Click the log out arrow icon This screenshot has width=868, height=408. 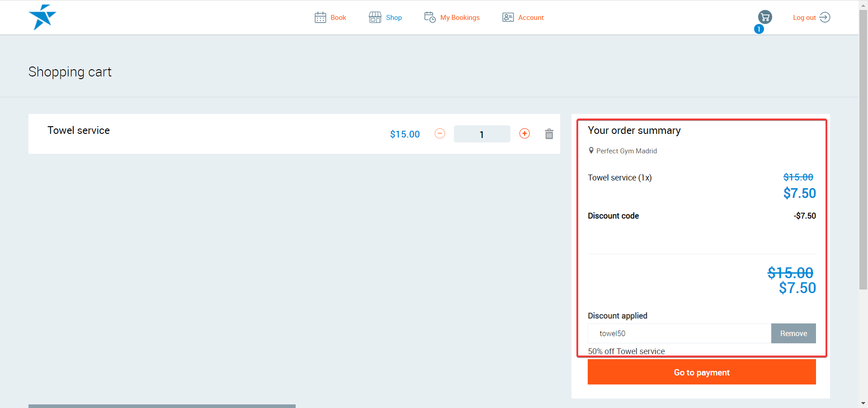tap(825, 18)
